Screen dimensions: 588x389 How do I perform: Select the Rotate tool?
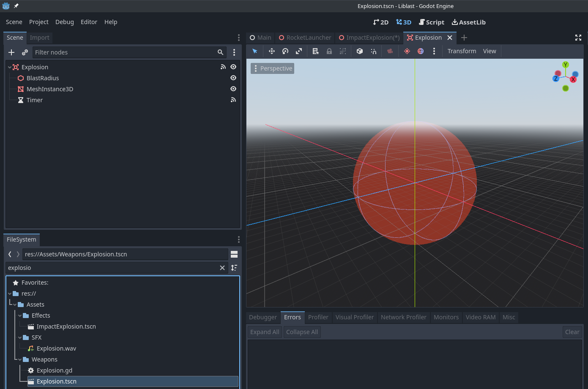point(285,51)
